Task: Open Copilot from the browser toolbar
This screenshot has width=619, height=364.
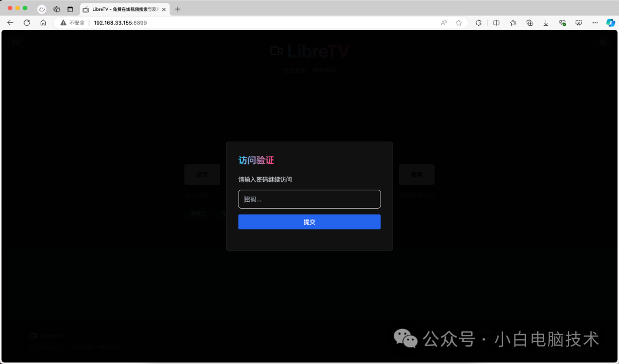Action: (609, 22)
